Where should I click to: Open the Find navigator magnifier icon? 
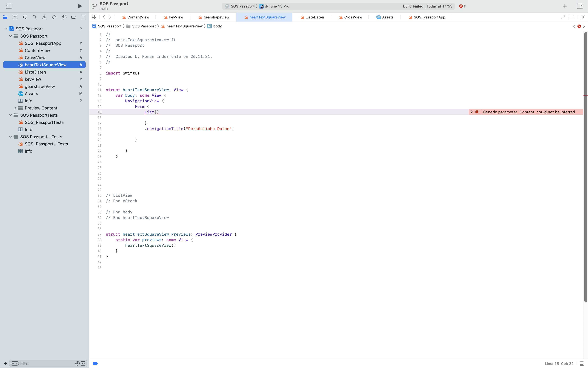coord(35,17)
